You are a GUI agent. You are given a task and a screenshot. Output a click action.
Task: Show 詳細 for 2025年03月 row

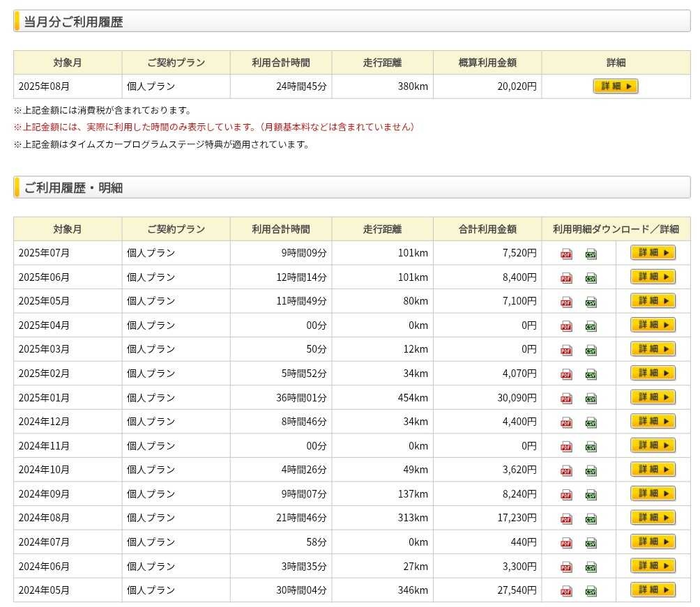point(653,349)
